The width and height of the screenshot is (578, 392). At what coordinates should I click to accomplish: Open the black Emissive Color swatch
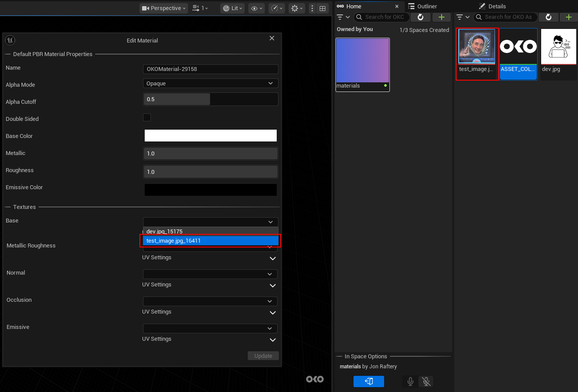point(211,190)
